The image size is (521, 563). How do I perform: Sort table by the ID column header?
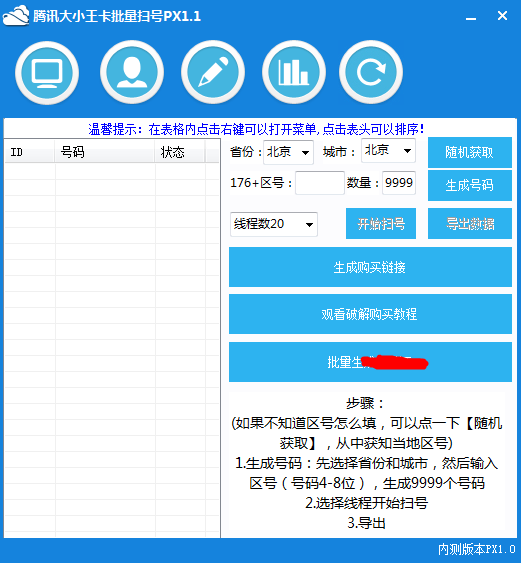click(29, 152)
